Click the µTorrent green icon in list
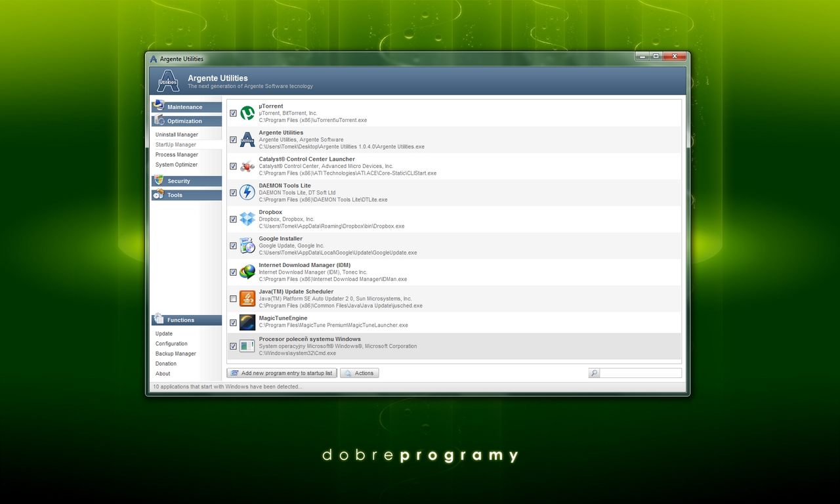This screenshot has height=504, width=840. coord(247,114)
